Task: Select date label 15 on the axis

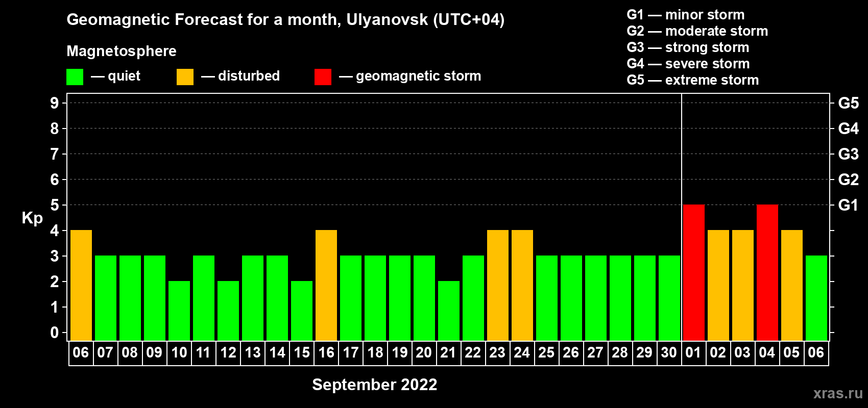Action: pos(302,353)
